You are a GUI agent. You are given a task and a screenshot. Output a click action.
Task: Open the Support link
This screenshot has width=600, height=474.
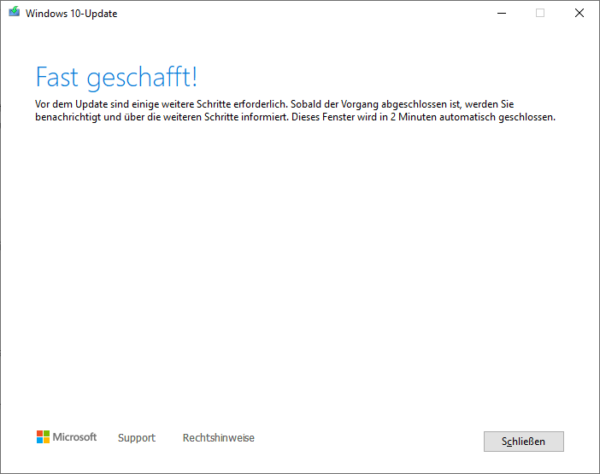(136, 438)
